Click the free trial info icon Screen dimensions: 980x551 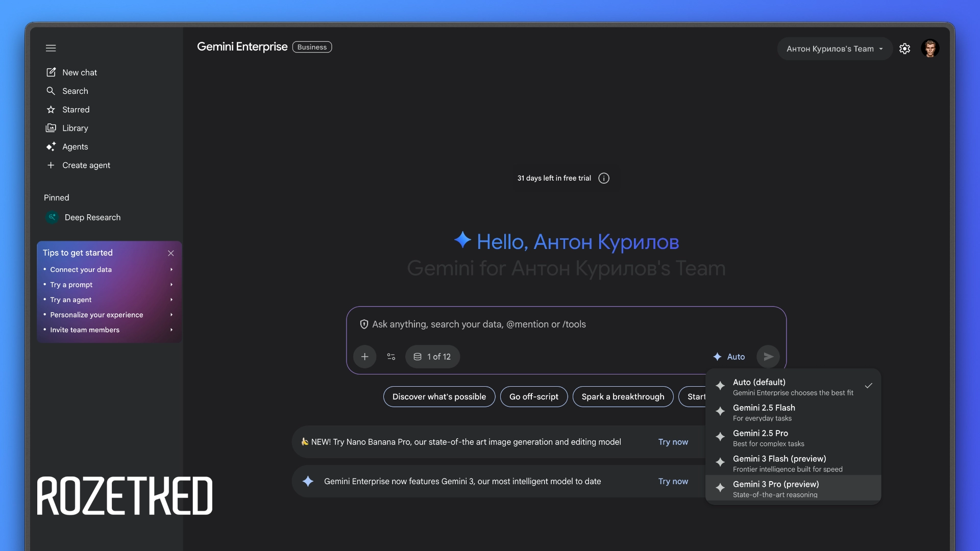tap(604, 178)
